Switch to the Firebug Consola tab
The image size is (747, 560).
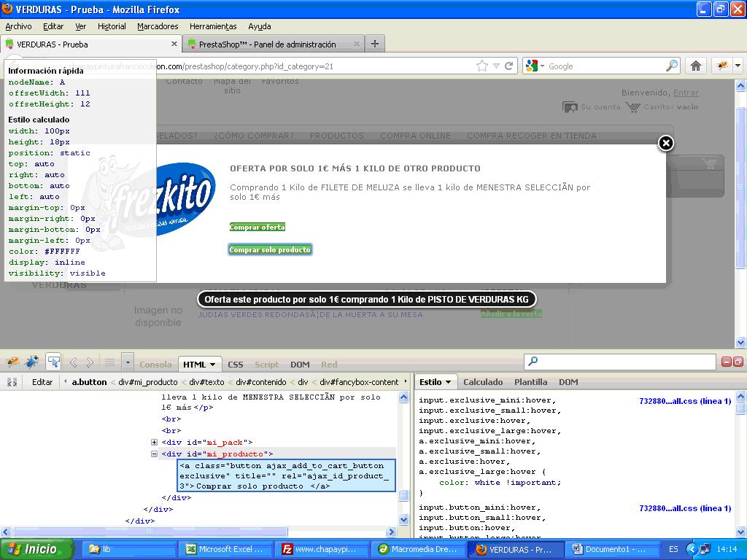point(155,365)
